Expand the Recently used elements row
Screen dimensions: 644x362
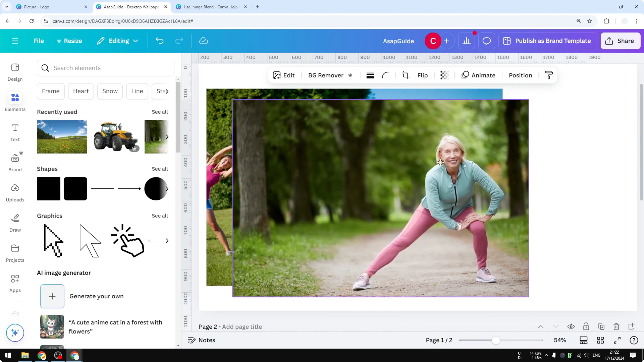tap(167, 137)
